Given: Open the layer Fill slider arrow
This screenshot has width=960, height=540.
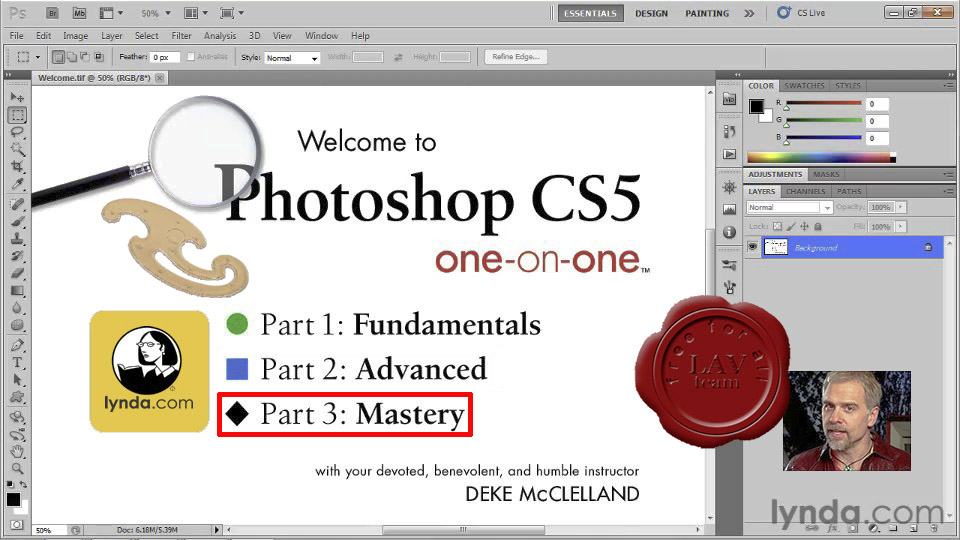Looking at the screenshot, I should 901,227.
